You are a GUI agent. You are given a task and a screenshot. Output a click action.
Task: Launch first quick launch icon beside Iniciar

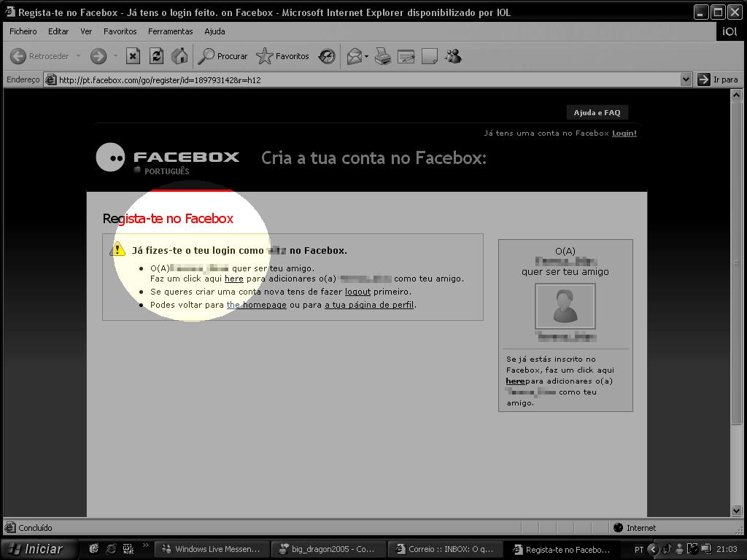click(x=94, y=549)
